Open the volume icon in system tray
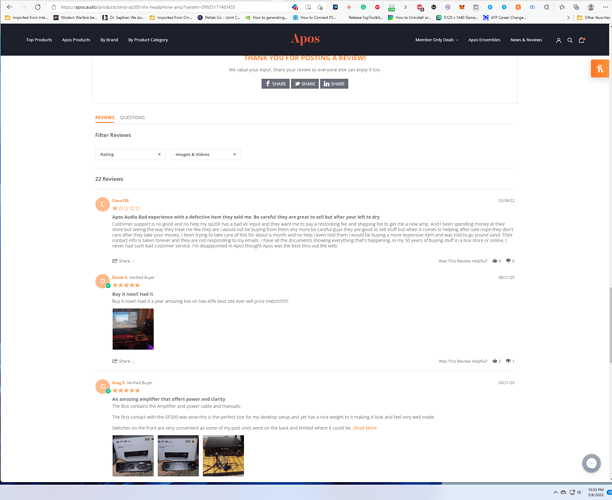Image resolution: width=612 pixels, height=500 pixels. [x=580, y=492]
